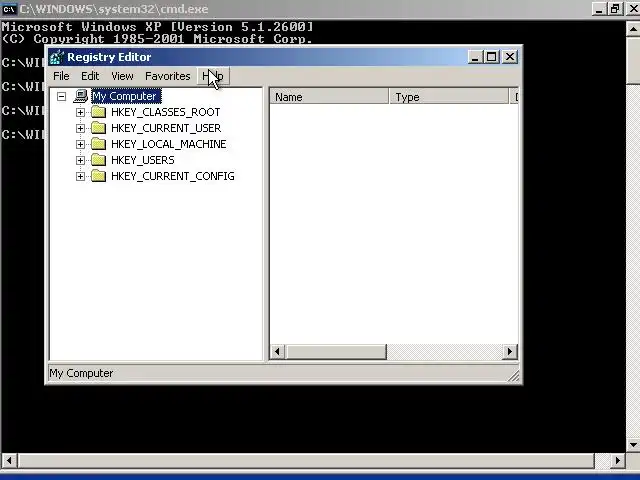640x480 pixels.
Task: Select HKEY_CURRENT_USER label in tree
Action: pyautogui.click(x=166, y=128)
